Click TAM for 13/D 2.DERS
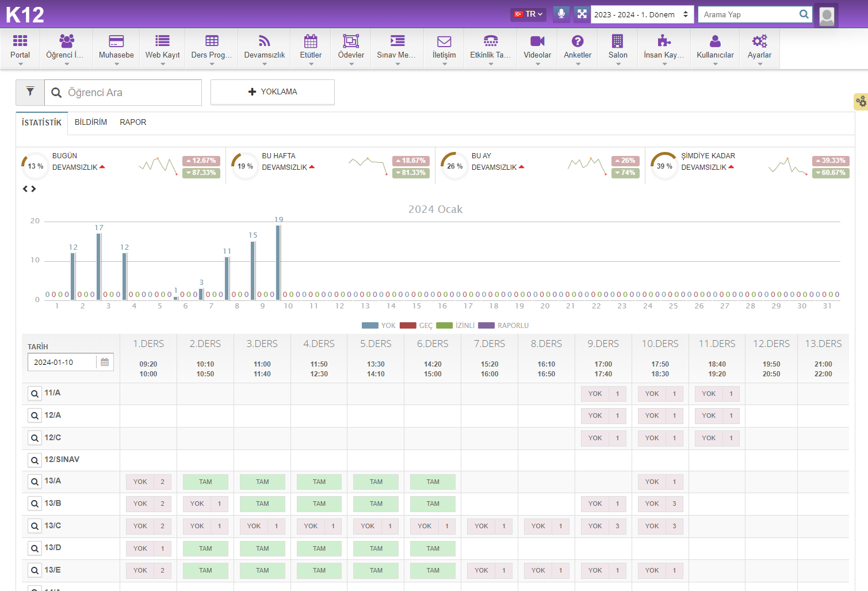The height and width of the screenshot is (591, 868). coord(205,548)
